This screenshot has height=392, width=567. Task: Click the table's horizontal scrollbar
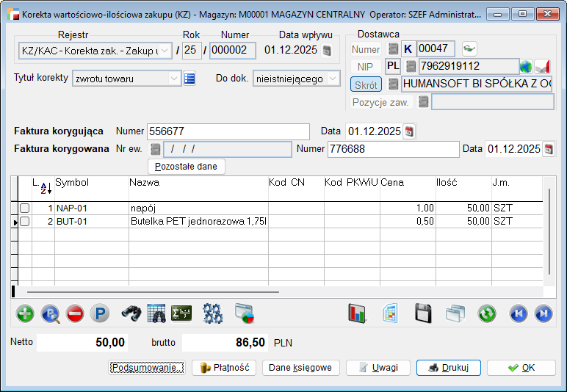[x=147, y=291]
